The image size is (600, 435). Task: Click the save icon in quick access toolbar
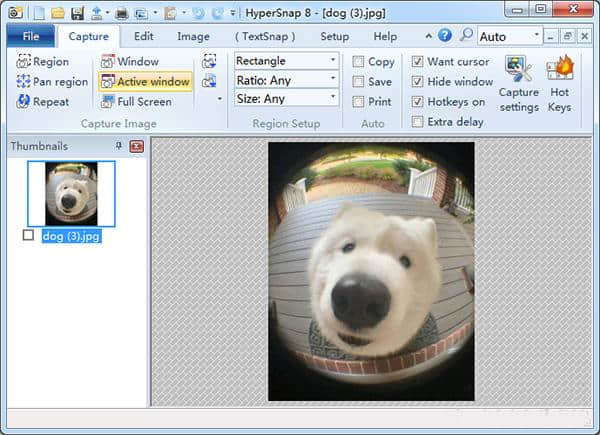coord(77,13)
